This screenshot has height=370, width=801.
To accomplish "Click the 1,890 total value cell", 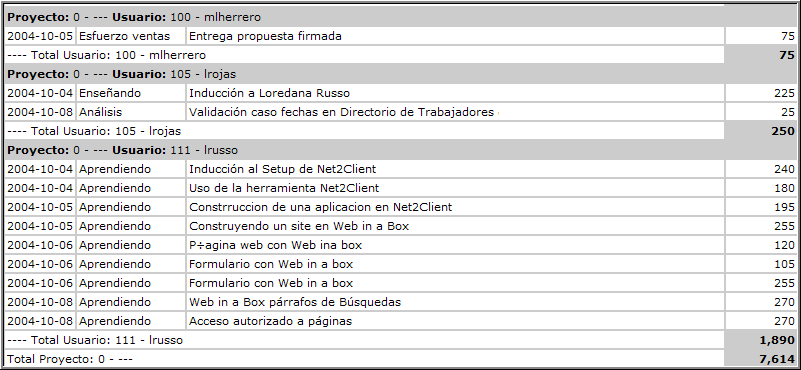I will tap(761, 340).
